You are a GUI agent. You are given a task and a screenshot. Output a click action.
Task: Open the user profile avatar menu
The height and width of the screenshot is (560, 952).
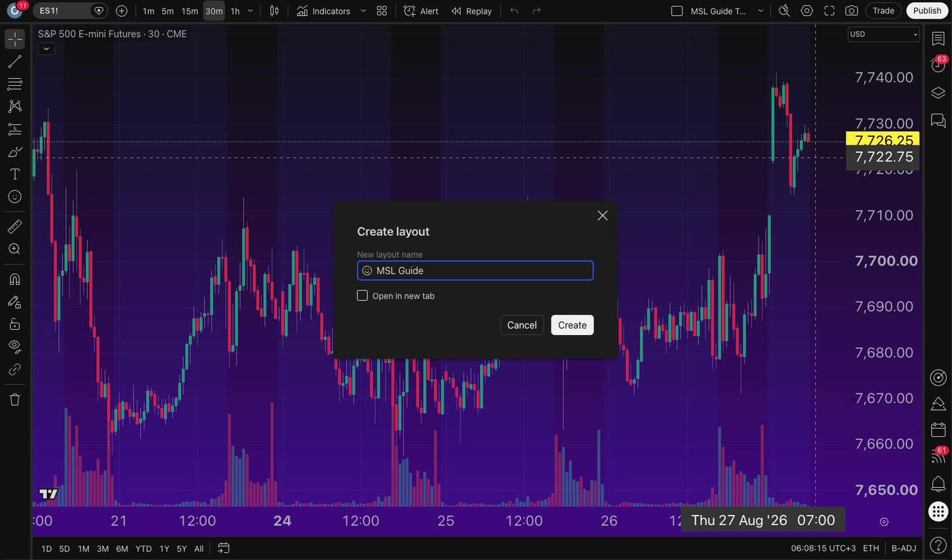click(15, 11)
